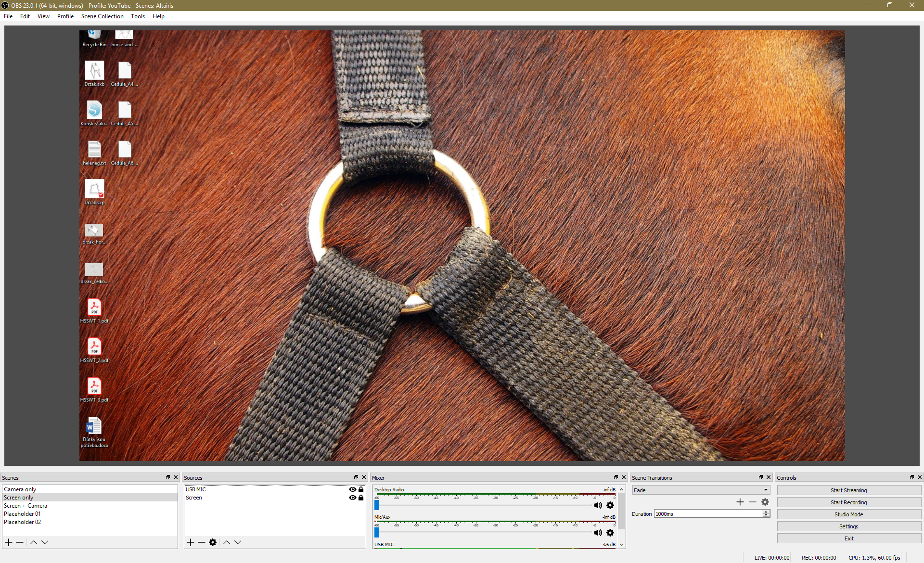This screenshot has height=563, width=924.
Task: Move source up in Sources panel
Action: [226, 542]
